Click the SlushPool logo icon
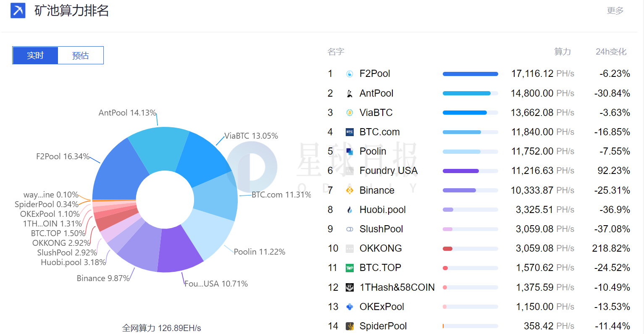Image resolution: width=644 pixels, height=334 pixels. pos(350,229)
